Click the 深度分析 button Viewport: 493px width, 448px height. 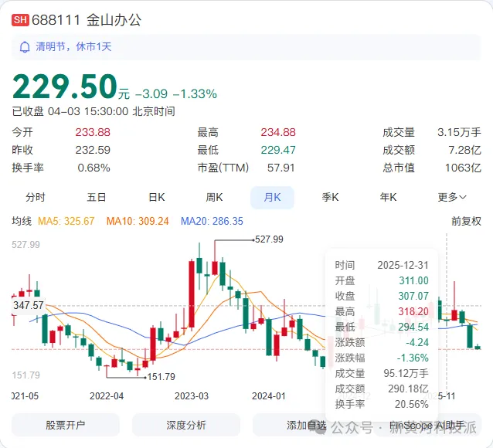(186, 425)
